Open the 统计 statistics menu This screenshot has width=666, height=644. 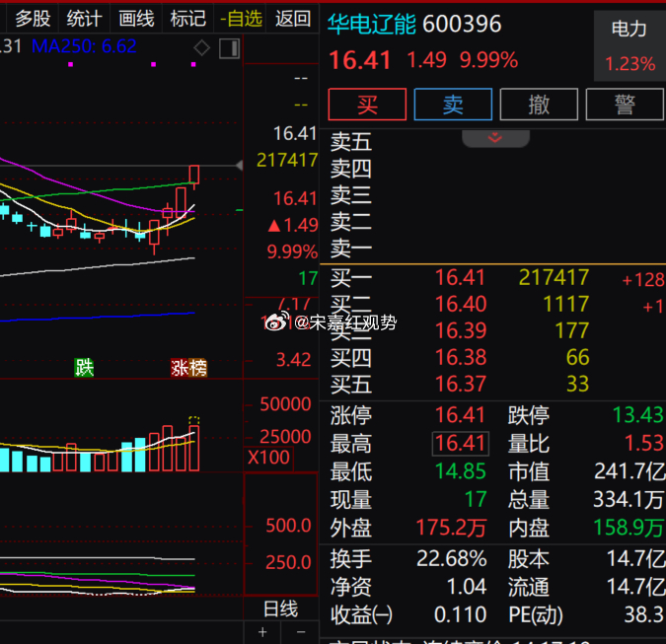84,19
